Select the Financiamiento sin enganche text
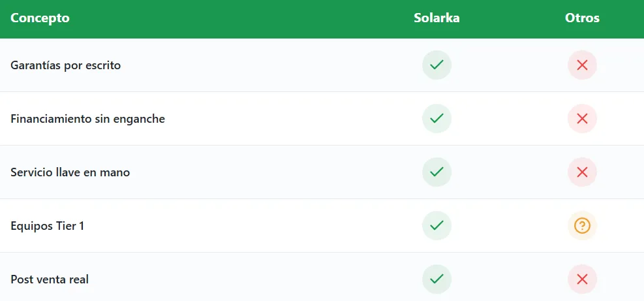Screen dimensions: 644x301 [87, 119]
